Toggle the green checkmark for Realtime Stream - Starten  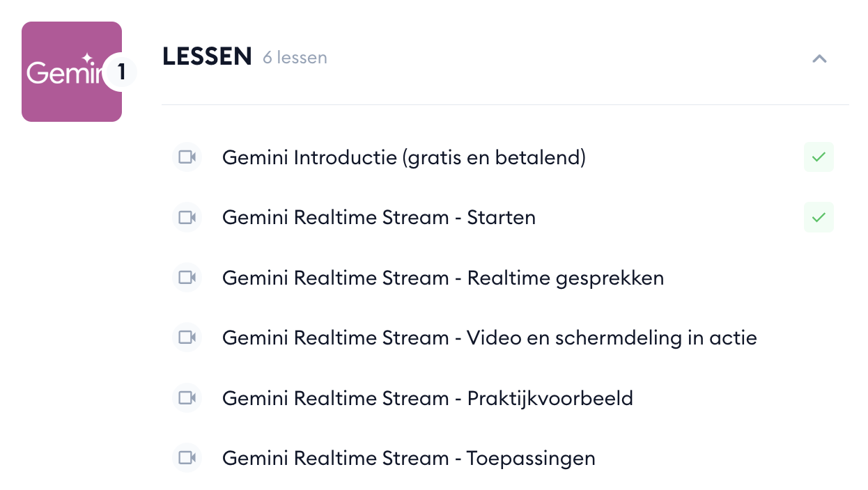[819, 217]
